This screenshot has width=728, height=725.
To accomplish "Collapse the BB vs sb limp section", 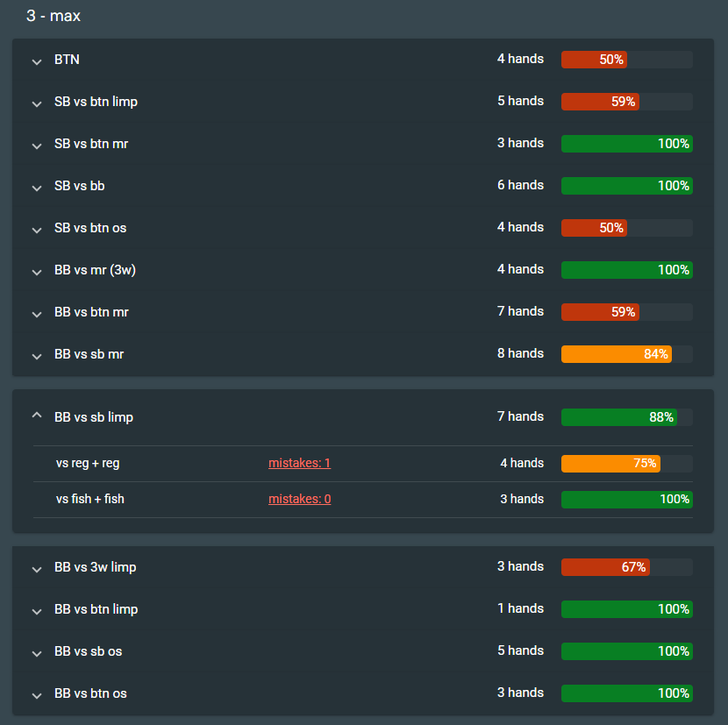I will coord(37,416).
